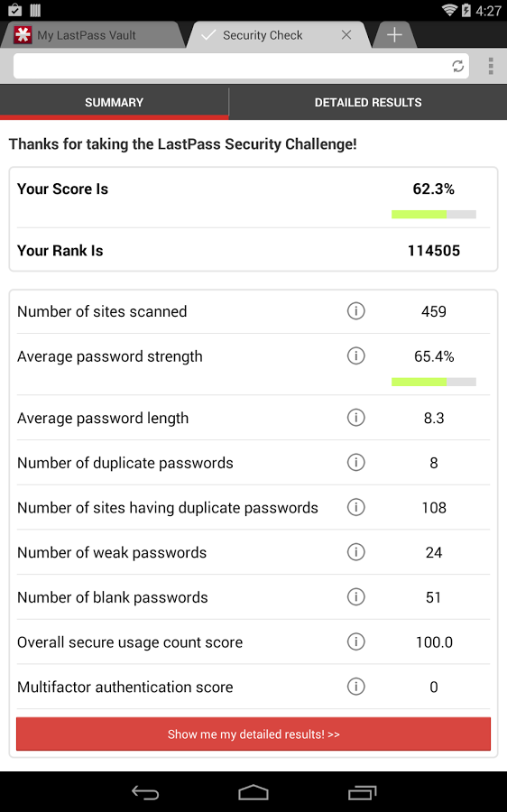Viewport: 507px width, 812px height.
Task: Show info for Number of duplicate passwords
Action: 355,463
